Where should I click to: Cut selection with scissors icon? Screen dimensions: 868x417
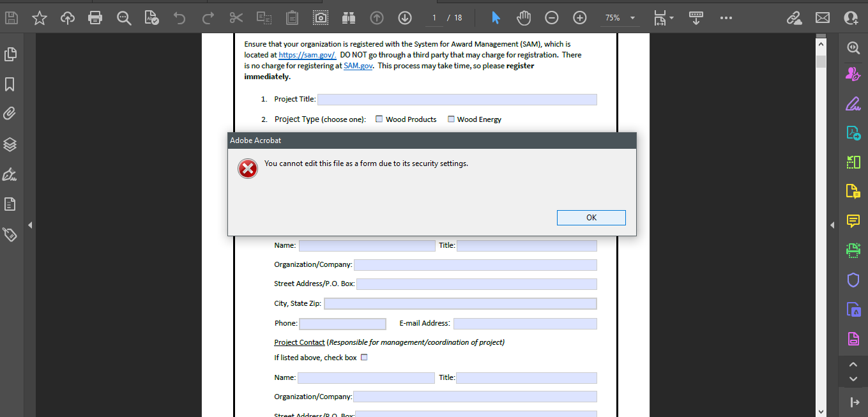point(236,18)
